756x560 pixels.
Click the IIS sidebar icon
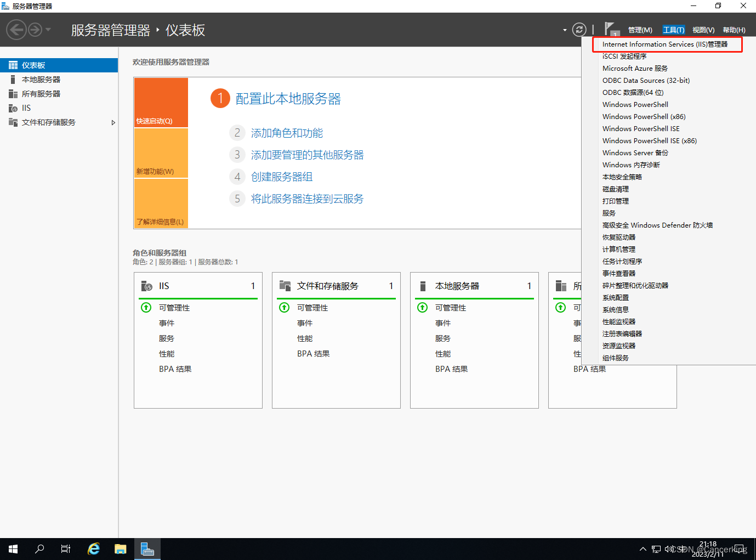pos(13,108)
